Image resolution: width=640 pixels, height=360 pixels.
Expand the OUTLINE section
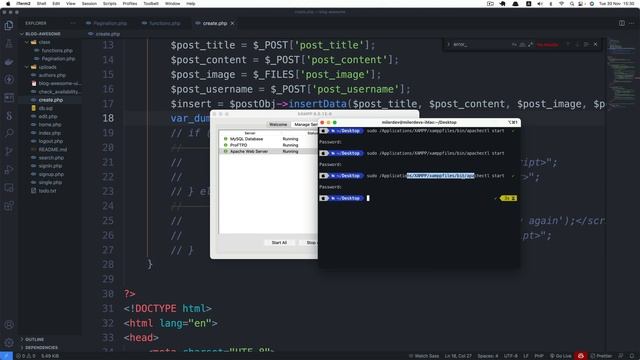pyautogui.click(x=35, y=339)
